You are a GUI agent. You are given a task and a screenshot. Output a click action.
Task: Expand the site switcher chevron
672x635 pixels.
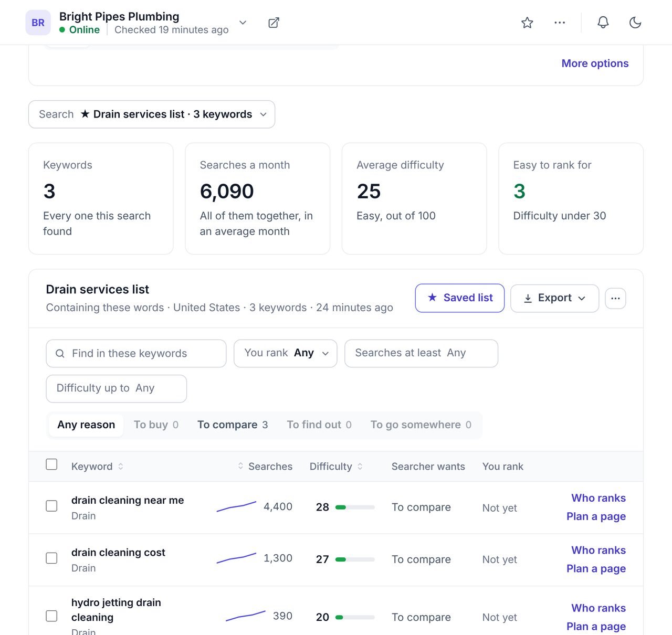tap(243, 23)
